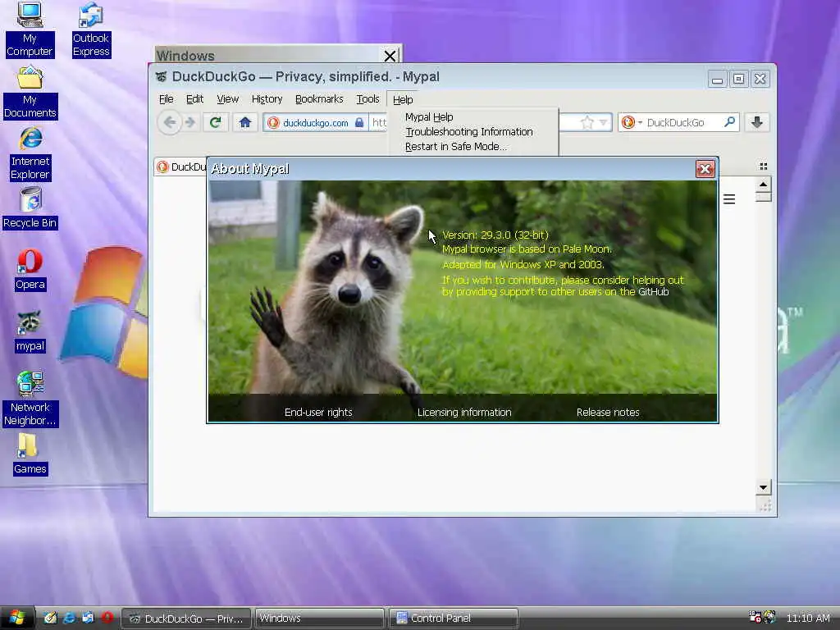
Task: Open Network Neighborhood desktop icon
Action: click(x=30, y=399)
